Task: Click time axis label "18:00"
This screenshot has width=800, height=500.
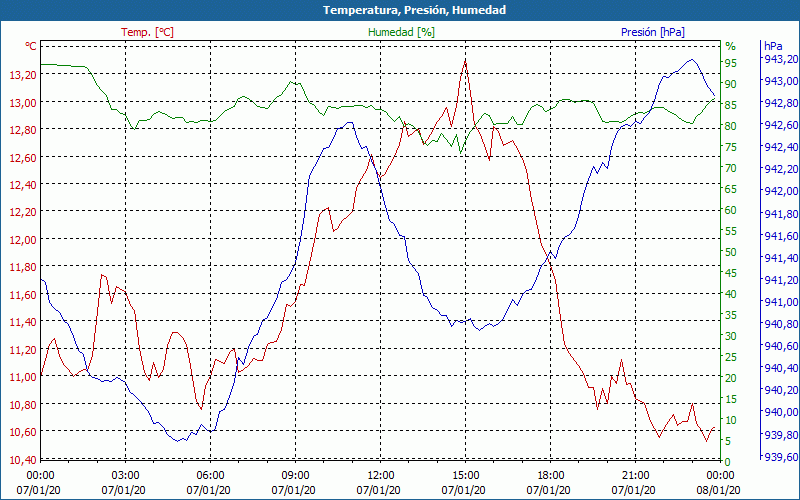Action: [x=551, y=476]
